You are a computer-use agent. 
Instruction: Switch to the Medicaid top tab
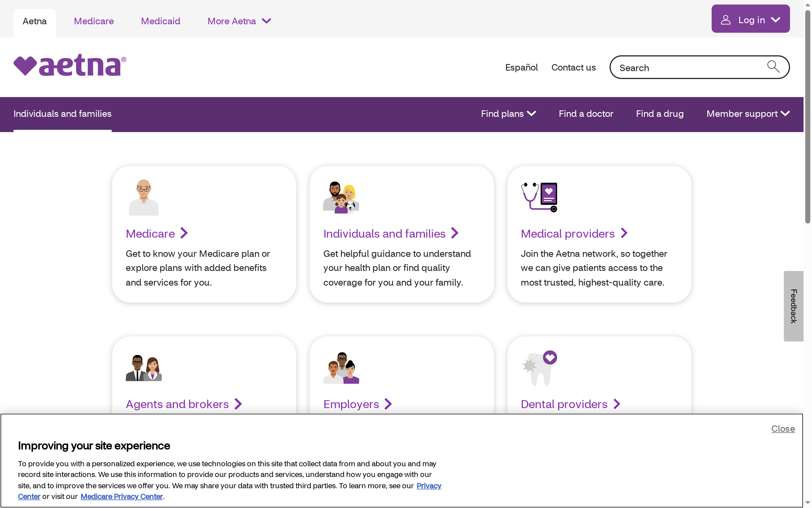(x=160, y=21)
